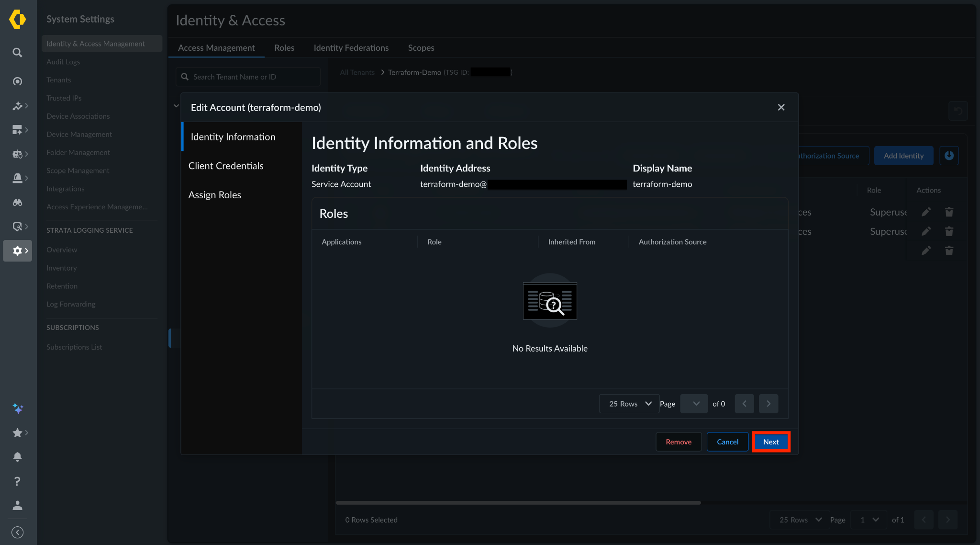Viewport: 980px width, 545px height.
Task: Select Client Credentials step in dialog
Action: [242, 166]
